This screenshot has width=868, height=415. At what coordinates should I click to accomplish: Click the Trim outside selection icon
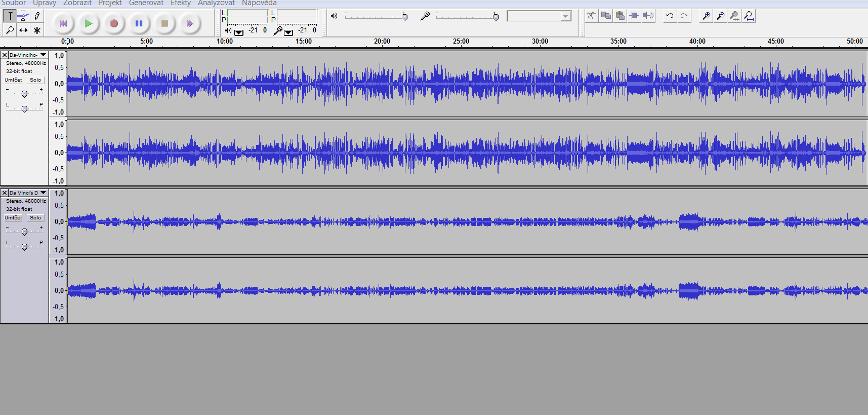[634, 16]
